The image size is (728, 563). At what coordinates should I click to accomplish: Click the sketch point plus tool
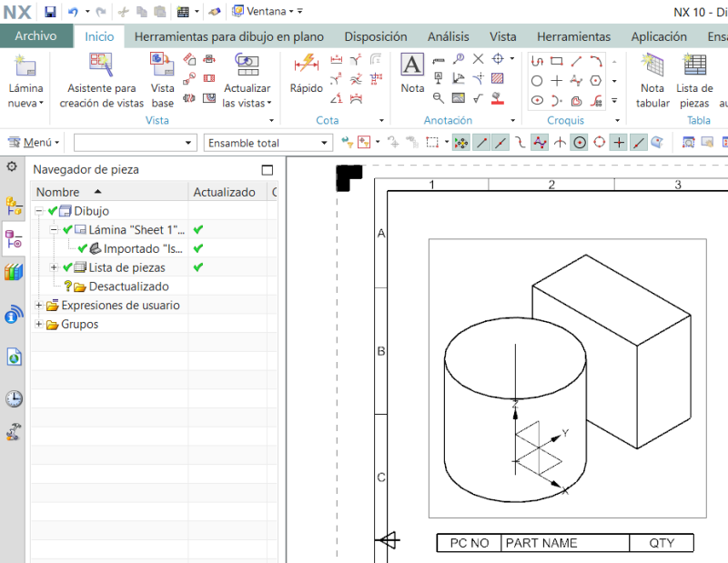pos(556,81)
